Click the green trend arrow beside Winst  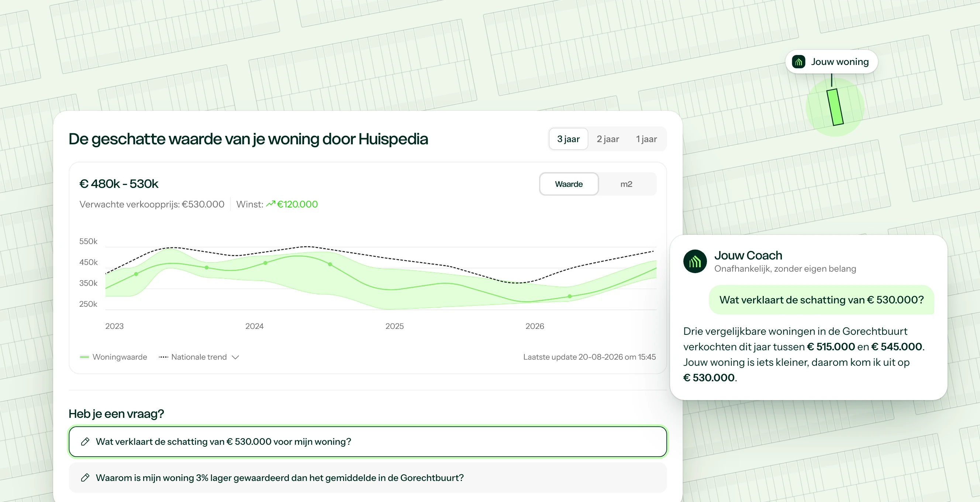pyautogui.click(x=270, y=204)
